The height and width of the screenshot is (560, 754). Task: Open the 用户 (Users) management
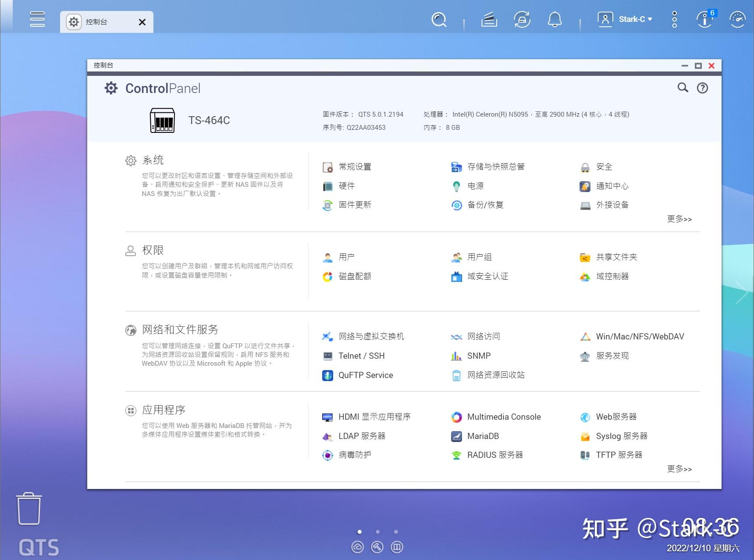[346, 257]
